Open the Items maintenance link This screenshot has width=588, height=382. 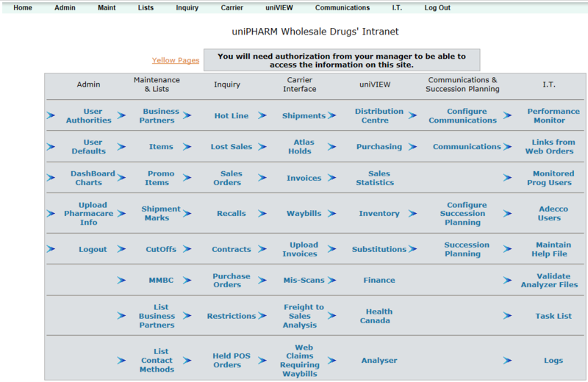click(161, 147)
